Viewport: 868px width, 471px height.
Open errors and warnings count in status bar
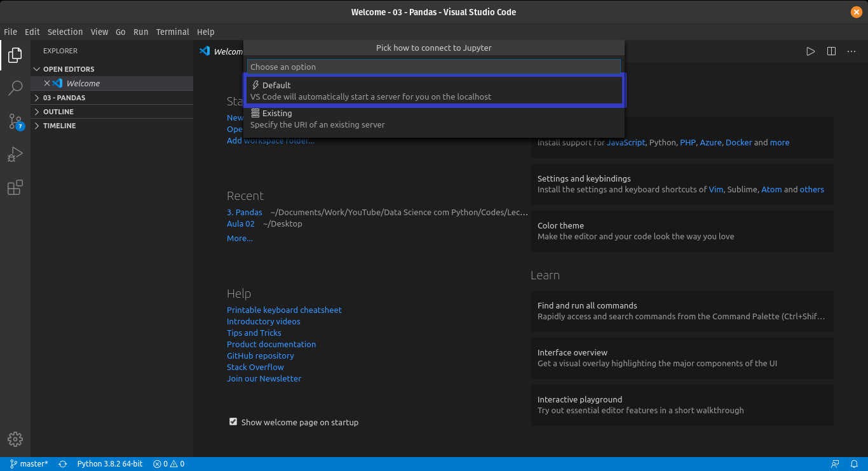point(169,464)
